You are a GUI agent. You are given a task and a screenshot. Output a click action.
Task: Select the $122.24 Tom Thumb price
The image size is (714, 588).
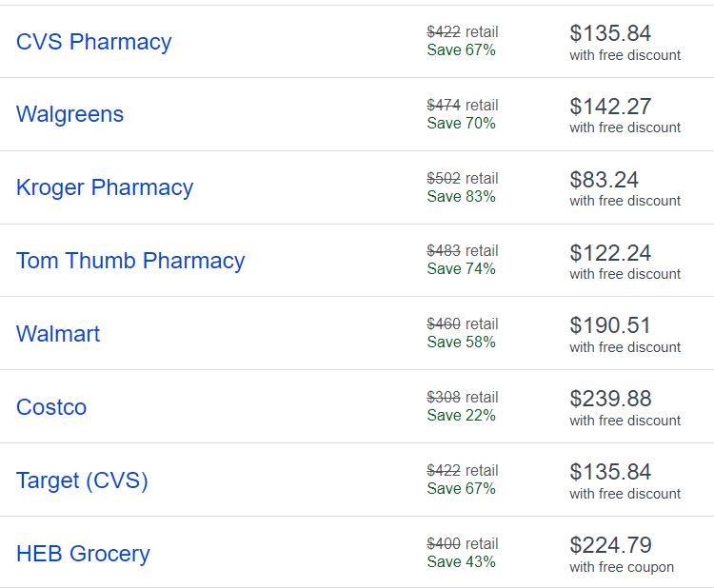[x=609, y=253]
